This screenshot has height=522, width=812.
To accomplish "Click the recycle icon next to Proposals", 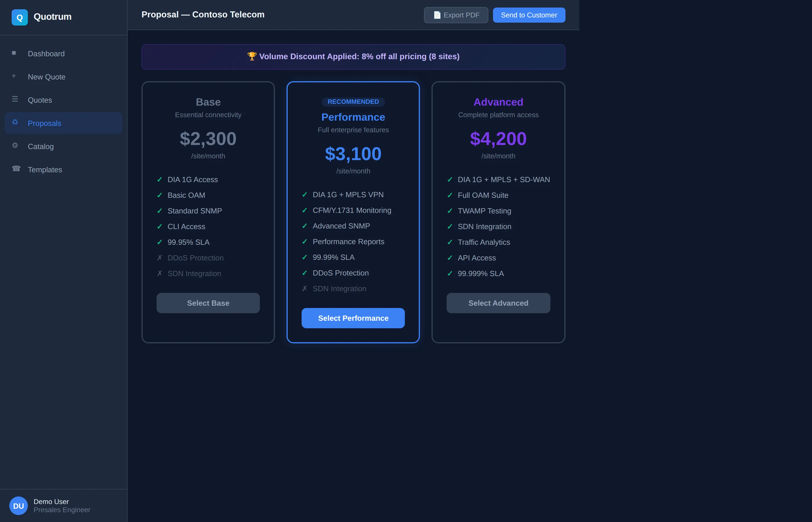I will coord(15,122).
